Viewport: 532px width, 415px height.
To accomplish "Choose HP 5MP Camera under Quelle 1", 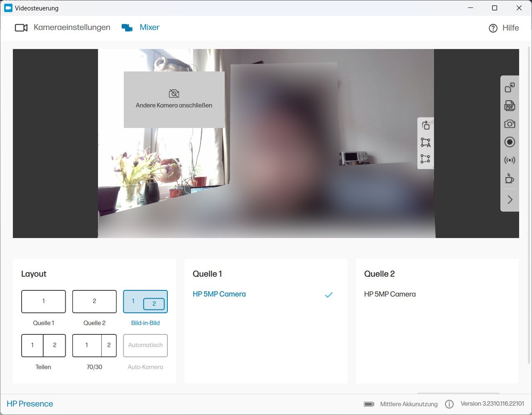I will pos(219,294).
